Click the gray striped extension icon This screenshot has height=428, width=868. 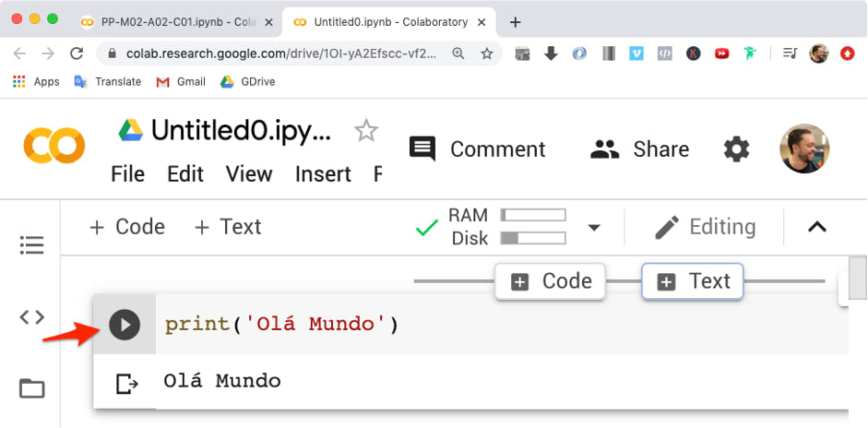tap(609, 53)
